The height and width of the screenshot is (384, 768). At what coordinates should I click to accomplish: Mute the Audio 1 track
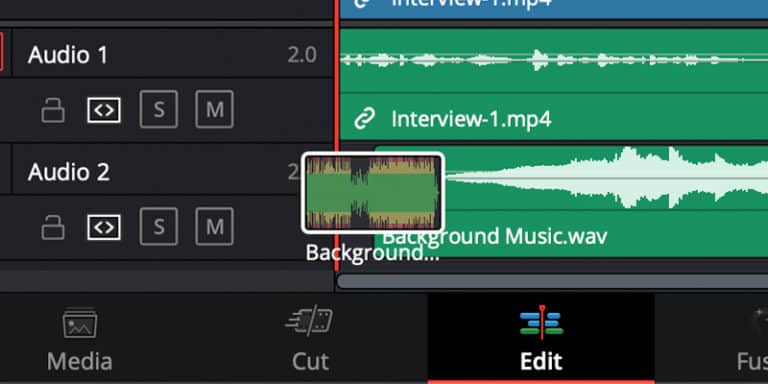(x=215, y=109)
